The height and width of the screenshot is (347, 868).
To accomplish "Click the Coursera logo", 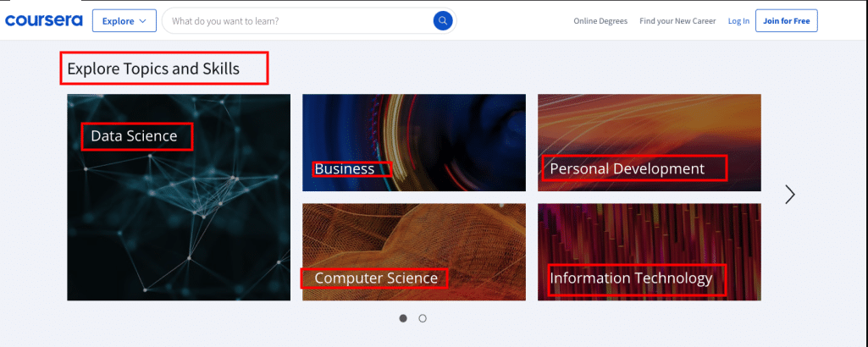I will click(x=44, y=20).
